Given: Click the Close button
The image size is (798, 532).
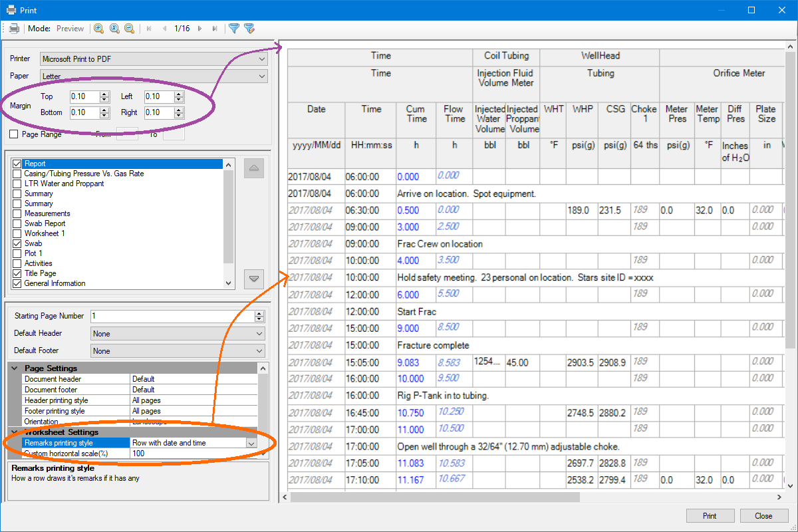Looking at the screenshot, I should point(763,516).
